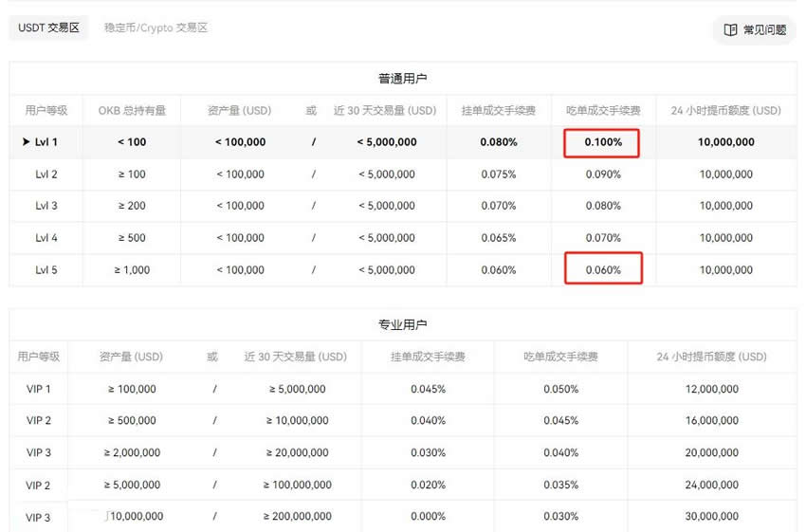The image size is (806, 532).
Task: Click the 0.075% maker fee for Lvl 2
Action: click(498, 174)
